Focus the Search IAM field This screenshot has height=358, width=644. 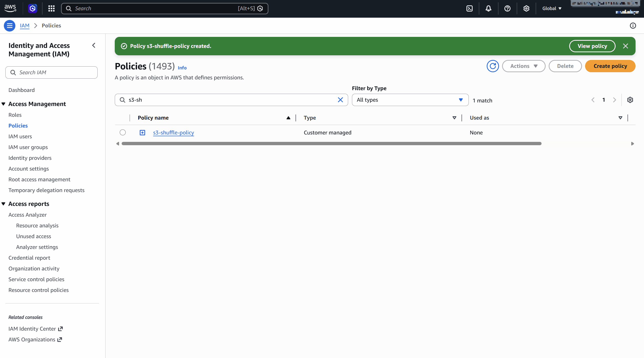[51, 72]
